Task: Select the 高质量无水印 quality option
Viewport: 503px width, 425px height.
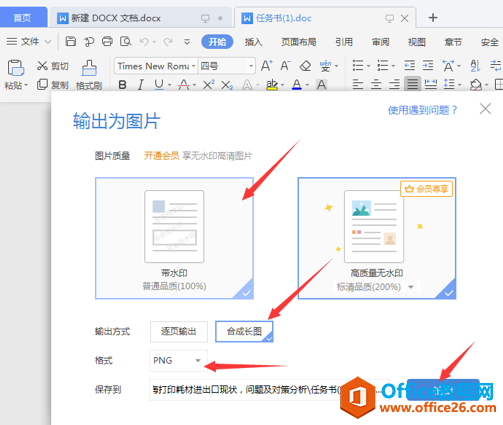Action: click(x=377, y=238)
